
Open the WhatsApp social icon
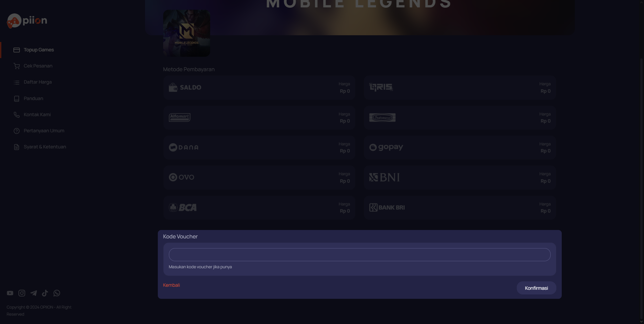click(57, 293)
